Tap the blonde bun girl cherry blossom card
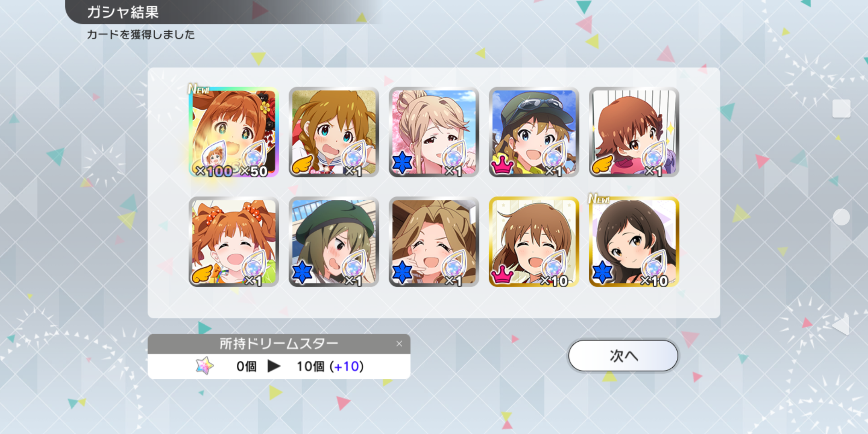This screenshot has width=868, height=434. pyautogui.click(x=434, y=132)
